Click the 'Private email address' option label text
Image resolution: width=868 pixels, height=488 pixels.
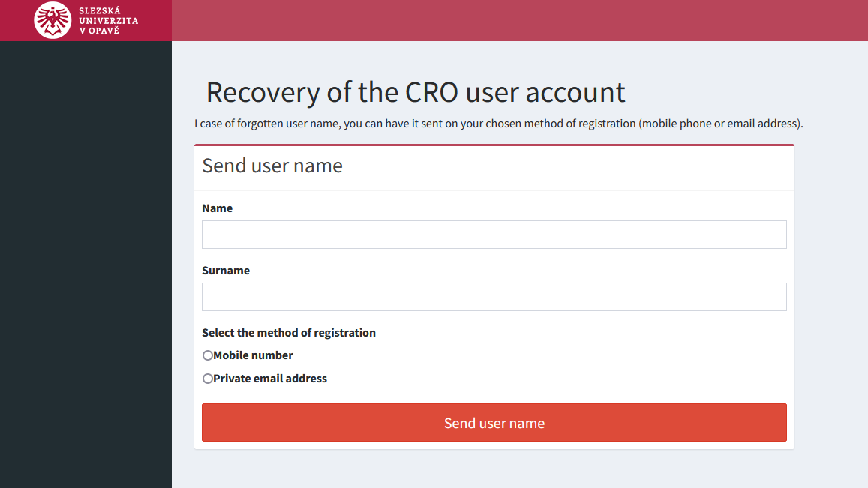(x=270, y=379)
